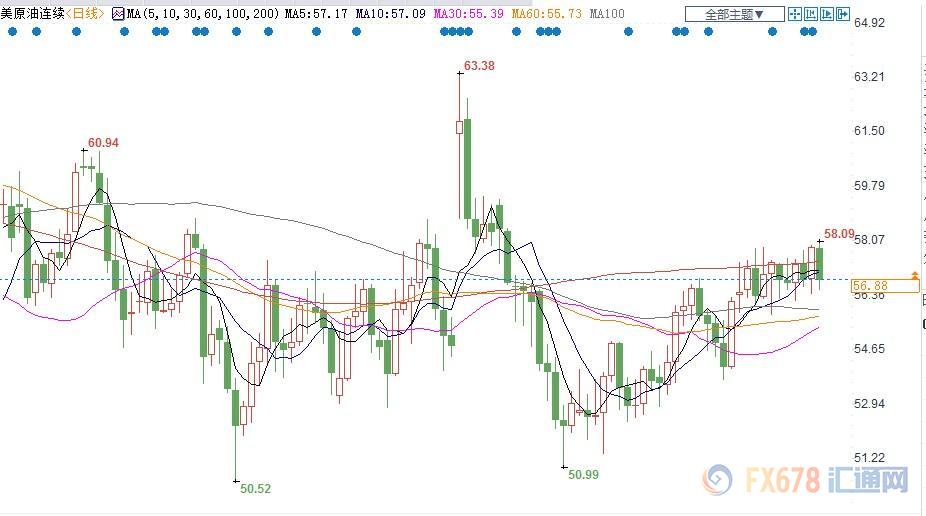Open the 全部主题 dropdown
This screenshot has width=926, height=516.
(x=735, y=14)
